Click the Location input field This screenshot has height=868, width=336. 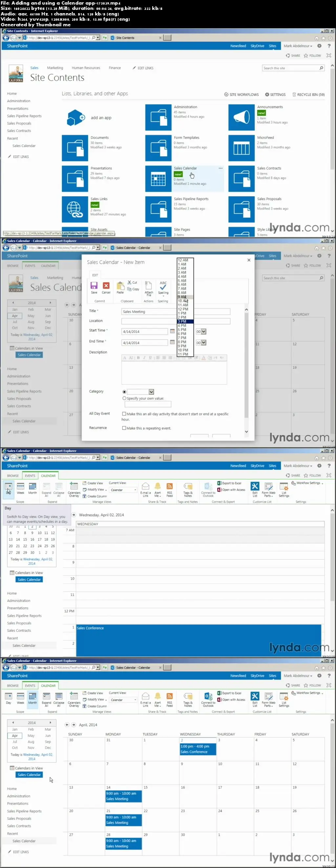[176, 321]
